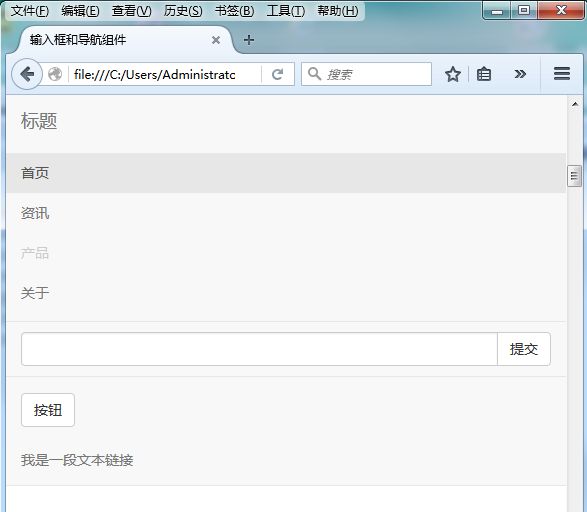This screenshot has height=512, width=587.
Task: Click the vertical scrollbar thumb
Action: pyautogui.click(x=574, y=176)
